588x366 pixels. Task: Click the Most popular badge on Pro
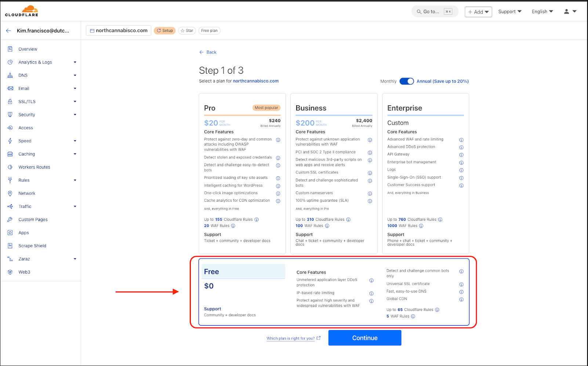click(x=266, y=108)
